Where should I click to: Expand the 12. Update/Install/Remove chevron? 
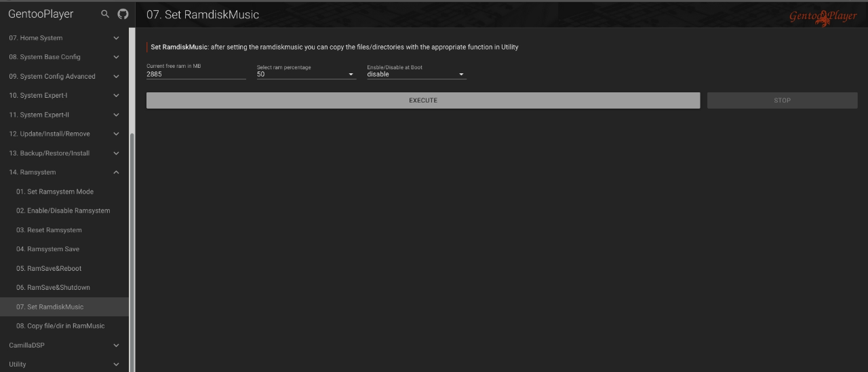pyautogui.click(x=116, y=134)
